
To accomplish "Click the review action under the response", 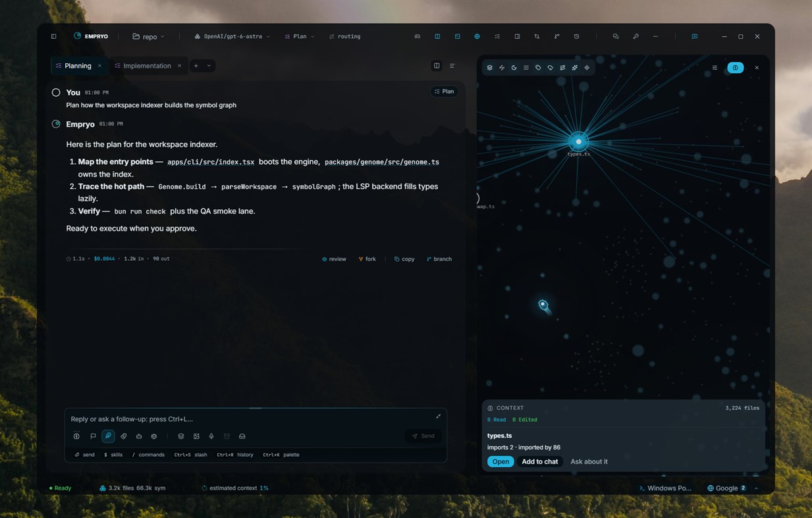I will point(335,259).
